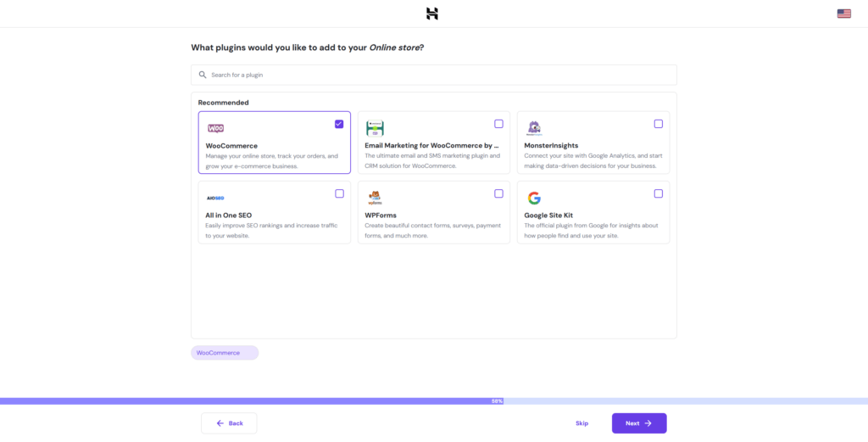This screenshot has width=868, height=442.
Task: Uncheck the WooCommerce plugin checkbox
Action: tap(339, 124)
